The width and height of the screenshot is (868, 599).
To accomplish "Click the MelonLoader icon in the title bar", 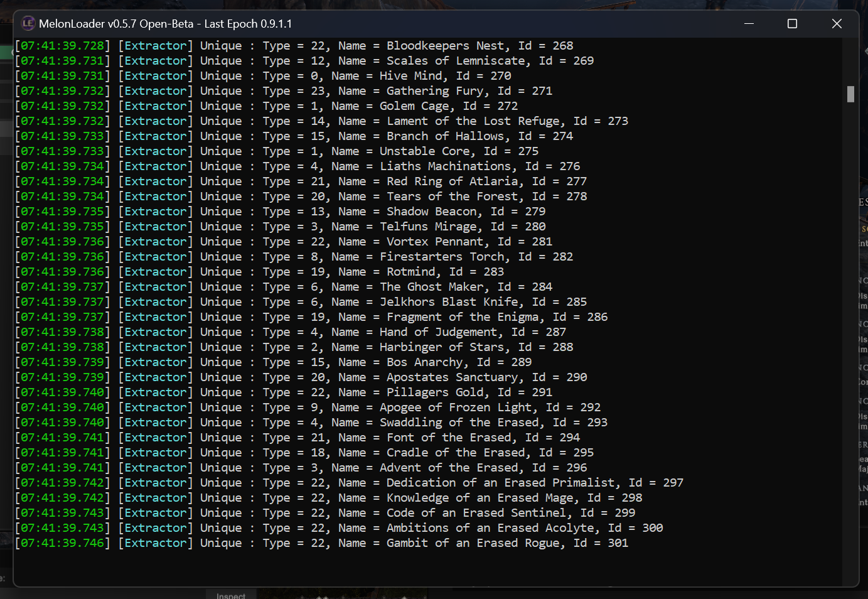I will point(28,24).
